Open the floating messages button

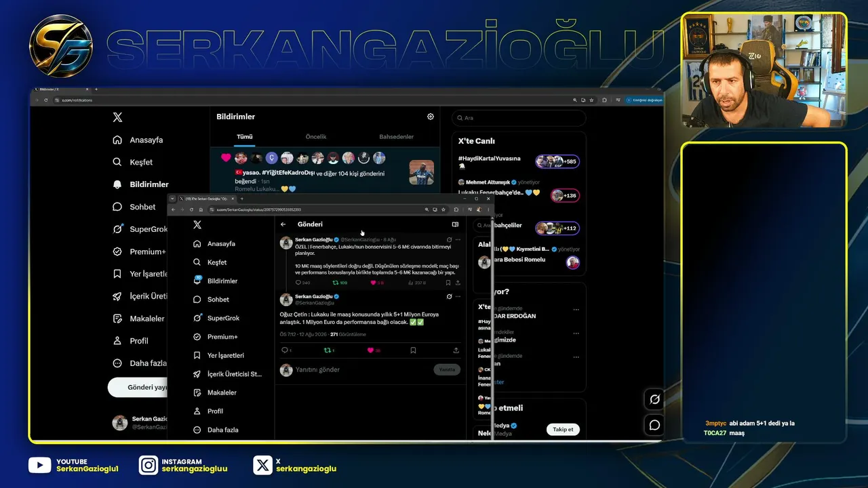(x=654, y=425)
